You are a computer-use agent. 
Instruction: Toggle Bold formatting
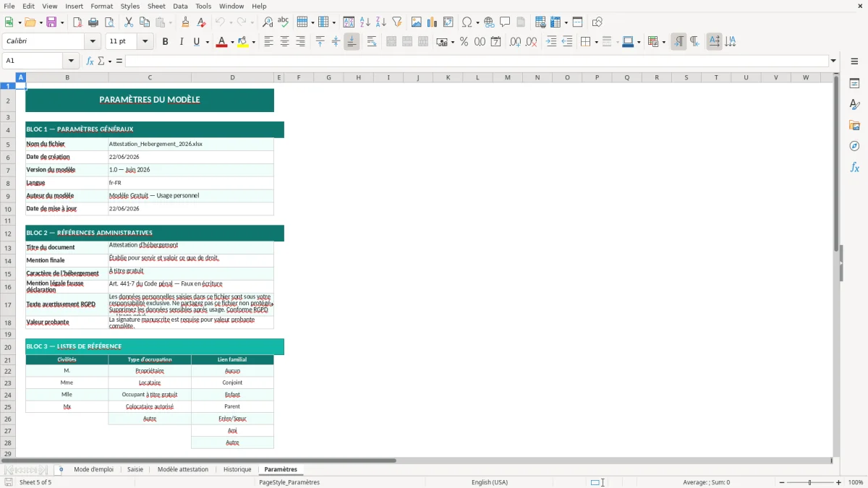tap(165, 42)
